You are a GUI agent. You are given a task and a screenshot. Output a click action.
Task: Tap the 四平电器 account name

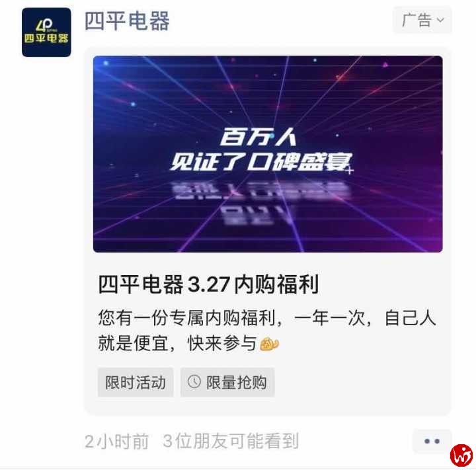127,21
